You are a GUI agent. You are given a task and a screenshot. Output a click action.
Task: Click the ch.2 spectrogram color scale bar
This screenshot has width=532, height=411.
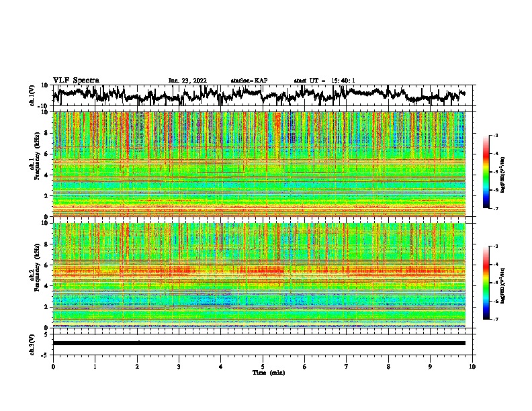(486, 283)
